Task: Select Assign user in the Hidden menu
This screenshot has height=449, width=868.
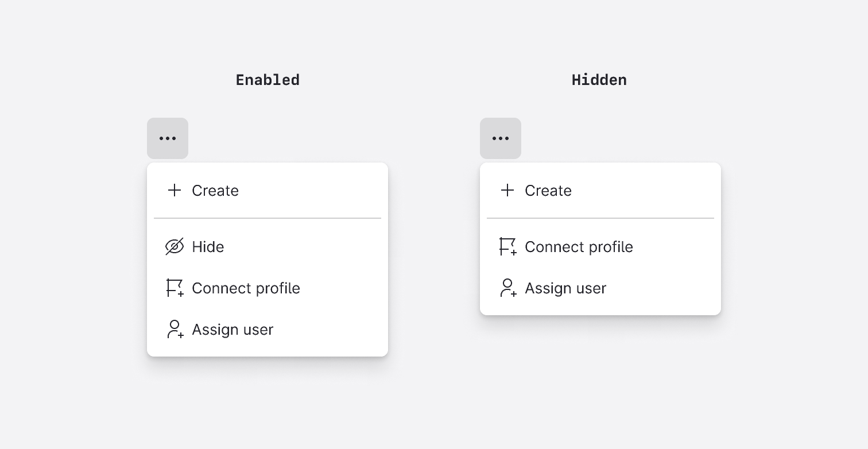Action: coord(565,288)
